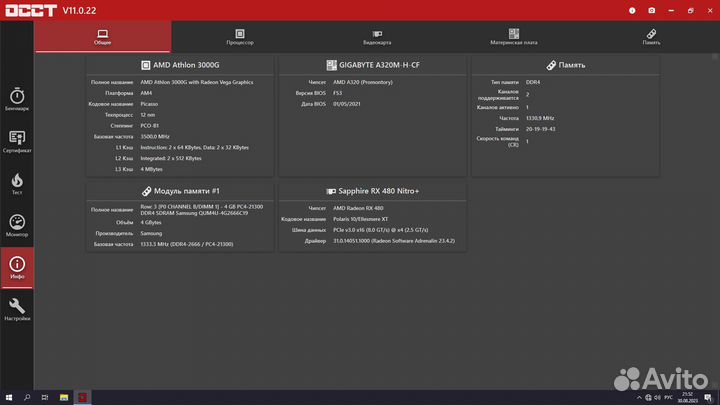Click the code name value Picasso
The height and width of the screenshot is (405, 720).
point(149,104)
